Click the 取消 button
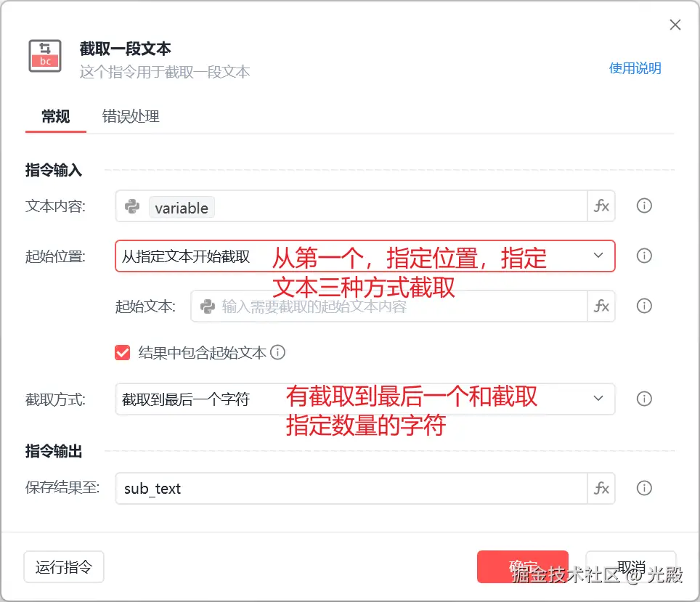Screen dimensions: 700x602 click(x=631, y=566)
